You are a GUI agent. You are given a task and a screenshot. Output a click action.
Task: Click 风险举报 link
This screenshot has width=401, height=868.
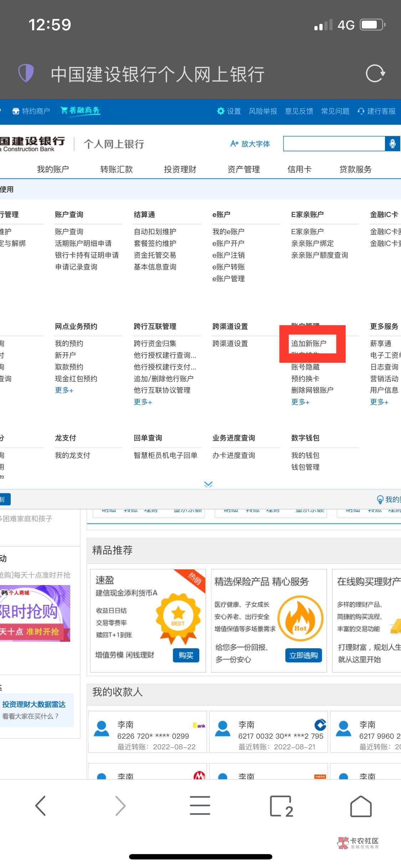[x=263, y=111]
